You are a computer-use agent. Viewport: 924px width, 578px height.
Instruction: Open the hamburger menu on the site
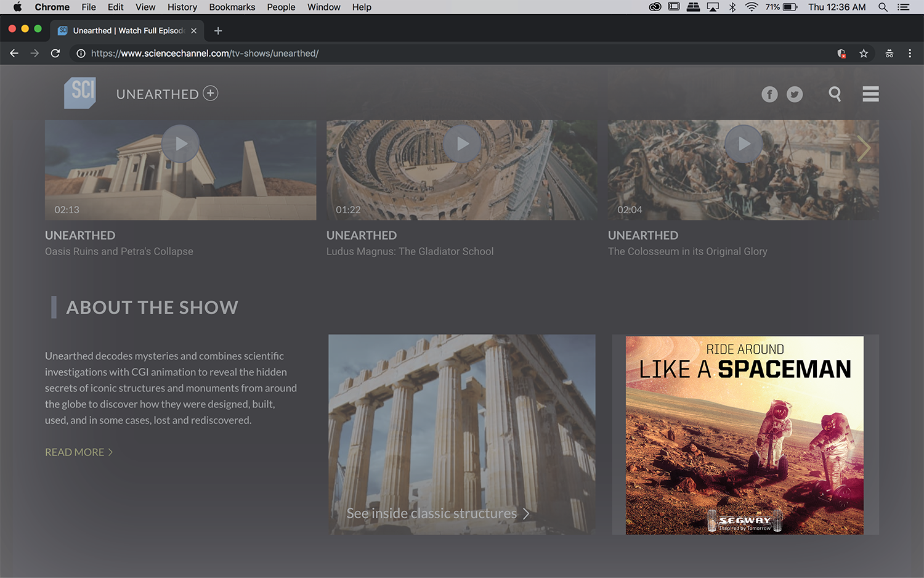[870, 94]
